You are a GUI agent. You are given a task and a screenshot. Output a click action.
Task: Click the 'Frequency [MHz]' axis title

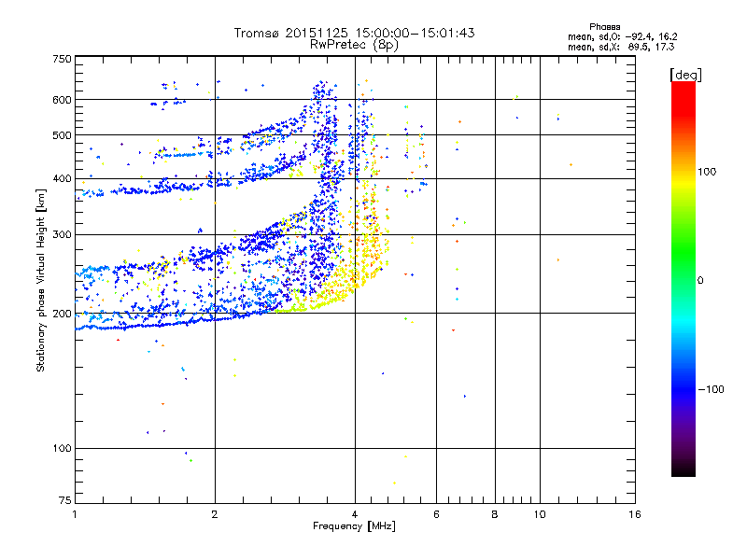pos(354,526)
